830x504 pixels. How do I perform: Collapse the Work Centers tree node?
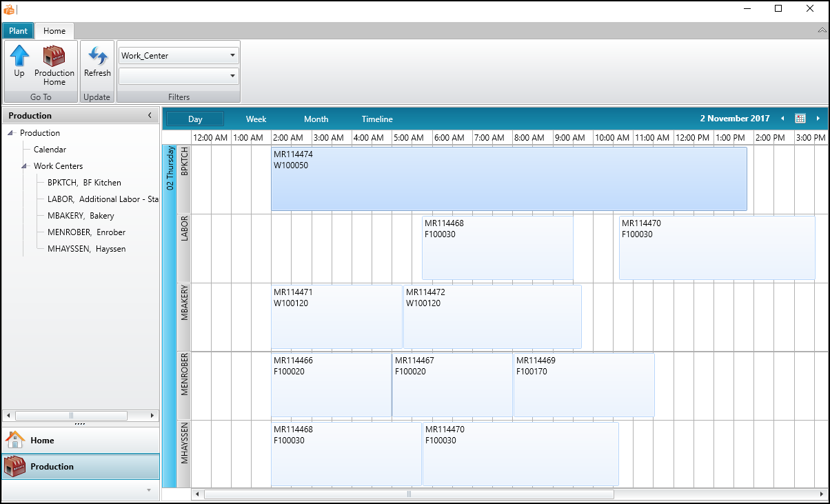point(25,165)
